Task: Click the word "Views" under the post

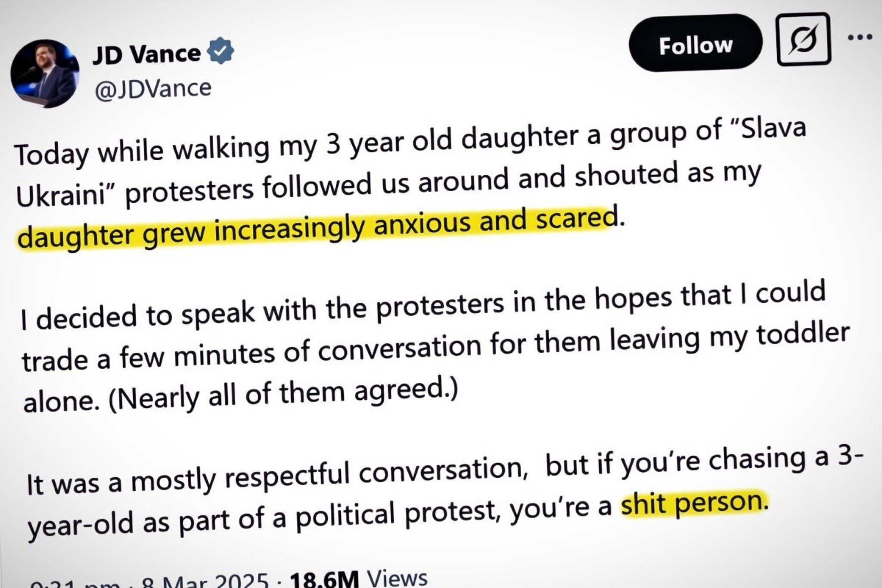Action: tap(397, 577)
